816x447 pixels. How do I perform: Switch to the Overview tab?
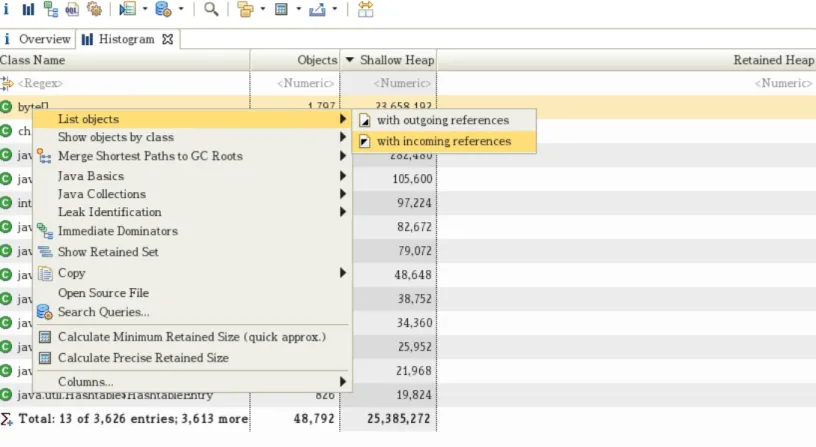click(x=37, y=39)
